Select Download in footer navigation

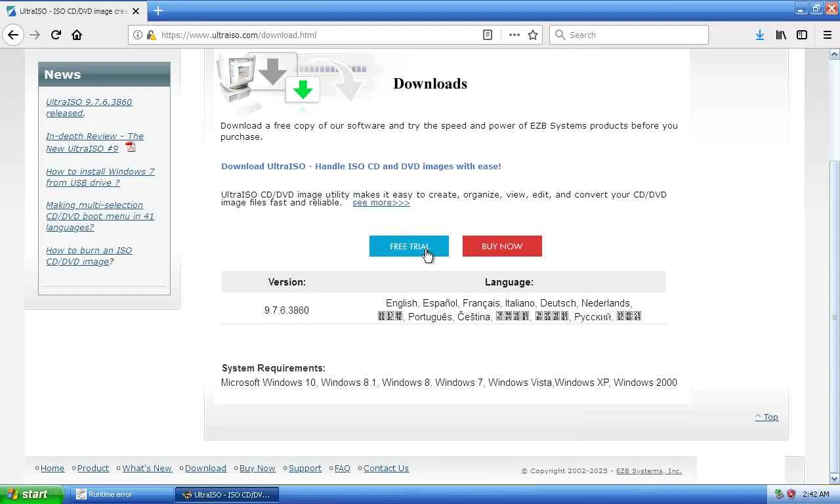tap(205, 468)
